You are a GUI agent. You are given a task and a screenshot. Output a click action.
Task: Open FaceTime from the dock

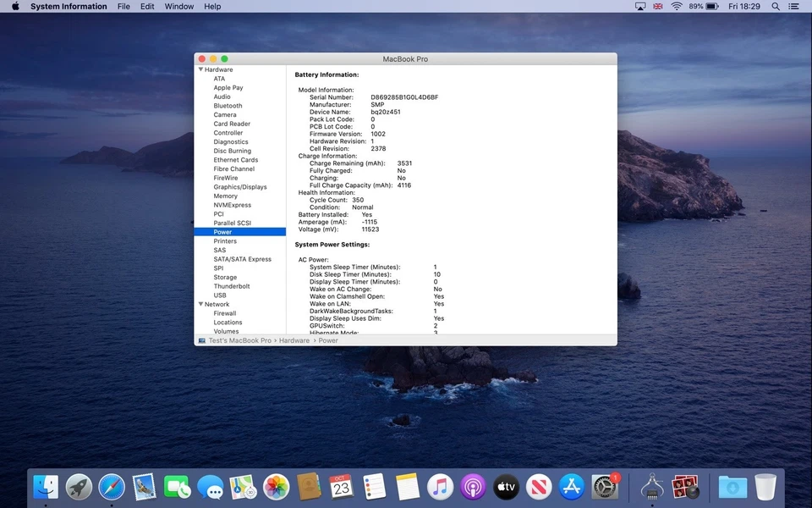point(177,488)
